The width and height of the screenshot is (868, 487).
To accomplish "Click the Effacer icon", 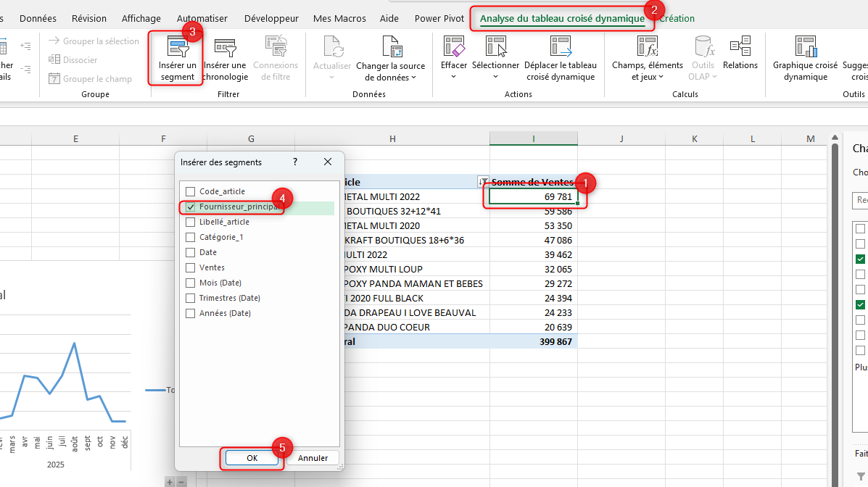I will point(454,46).
